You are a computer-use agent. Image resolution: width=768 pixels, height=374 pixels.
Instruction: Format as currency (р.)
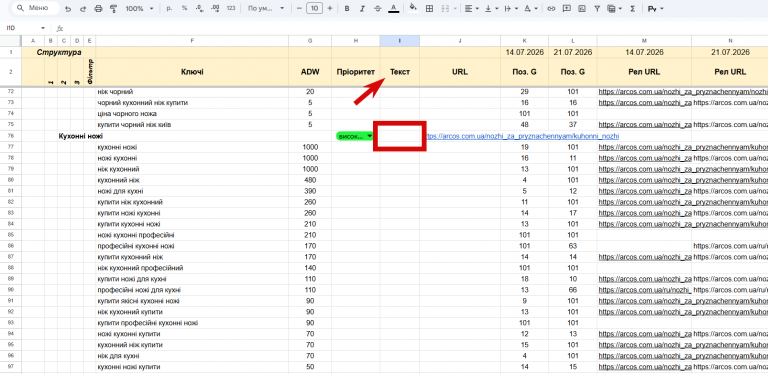169,8
